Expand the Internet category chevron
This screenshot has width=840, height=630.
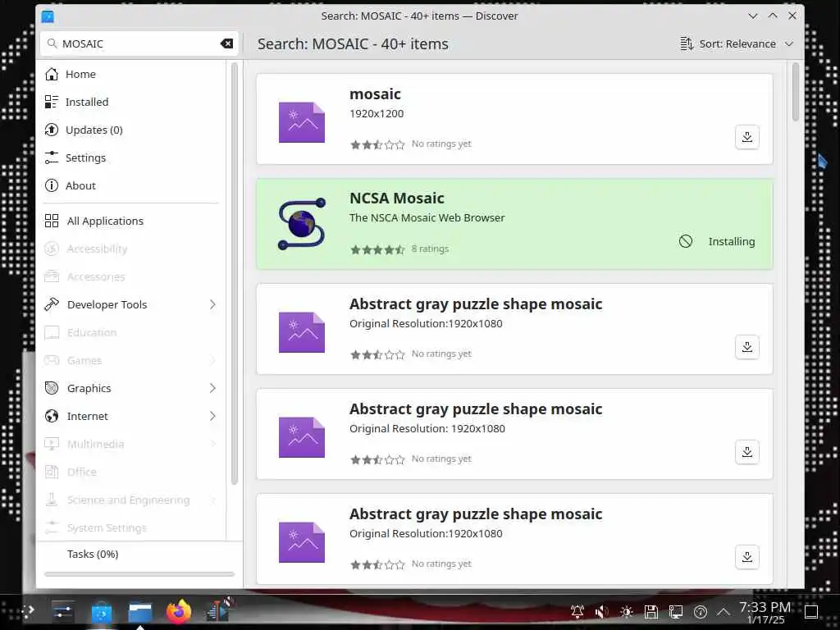[212, 416]
